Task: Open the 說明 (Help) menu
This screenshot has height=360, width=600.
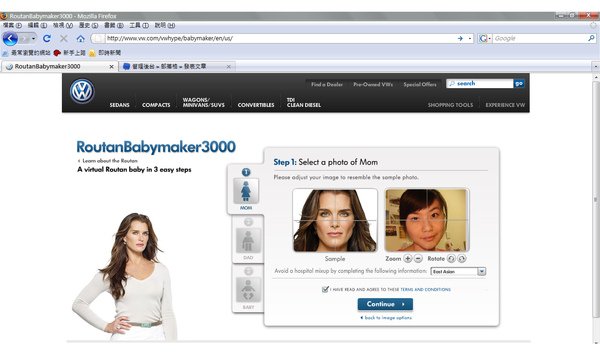Action: [165, 25]
